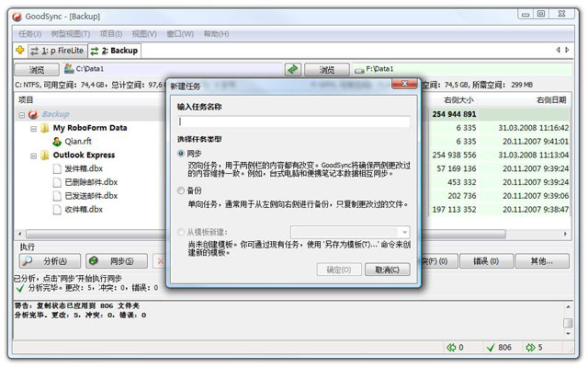Select the 同步 task type radio button
Screen dimensions: 588x368
click(x=181, y=154)
